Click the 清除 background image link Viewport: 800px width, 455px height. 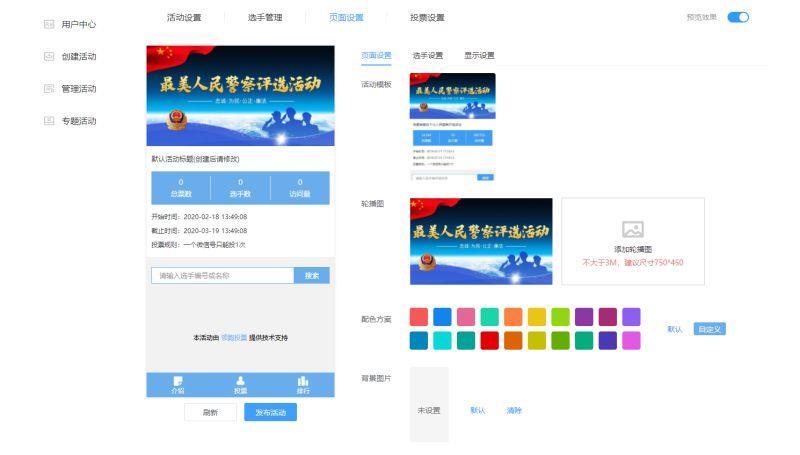[x=514, y=410]
